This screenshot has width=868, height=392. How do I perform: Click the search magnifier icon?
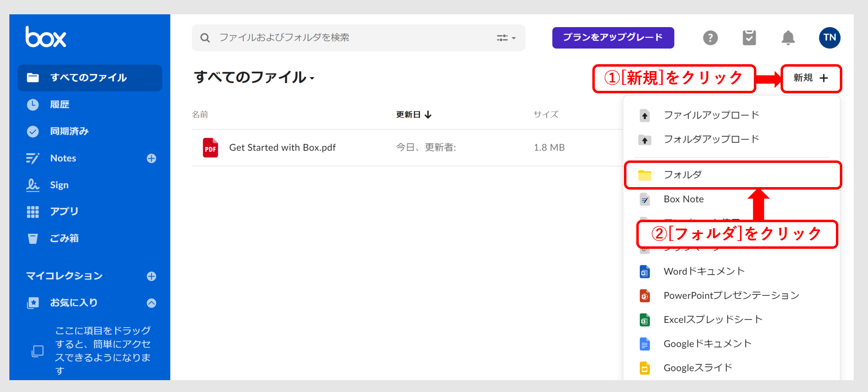pos(205,38)
